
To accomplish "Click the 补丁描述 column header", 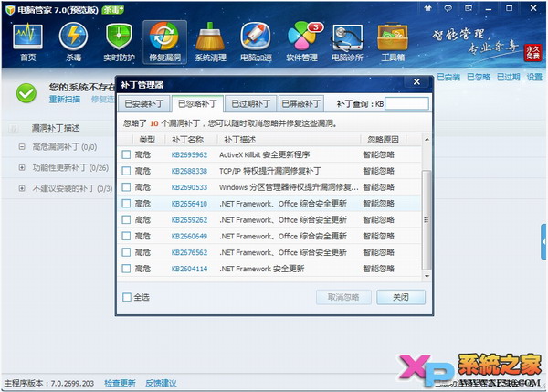I will (239, 140).
